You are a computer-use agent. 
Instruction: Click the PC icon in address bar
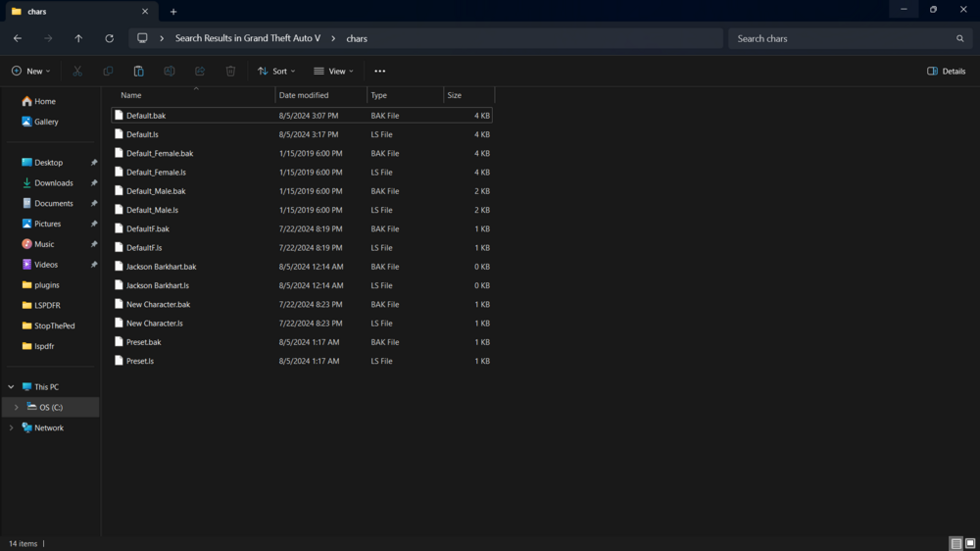coord(142,38)
